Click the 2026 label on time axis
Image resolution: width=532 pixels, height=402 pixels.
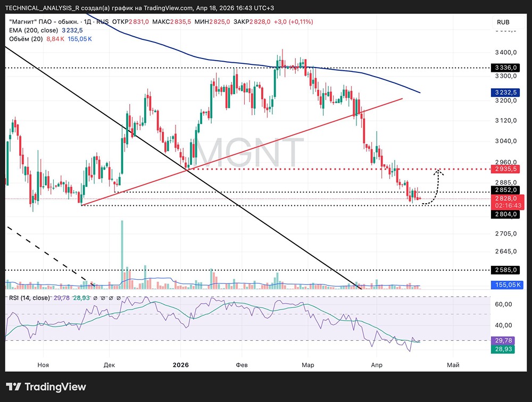tap(181, 365)
